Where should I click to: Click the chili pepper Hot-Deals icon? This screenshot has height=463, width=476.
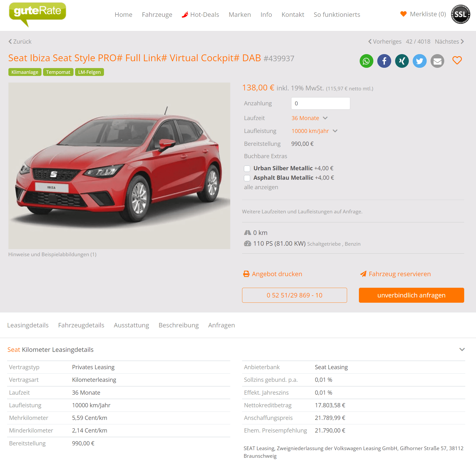coord(185,15)
